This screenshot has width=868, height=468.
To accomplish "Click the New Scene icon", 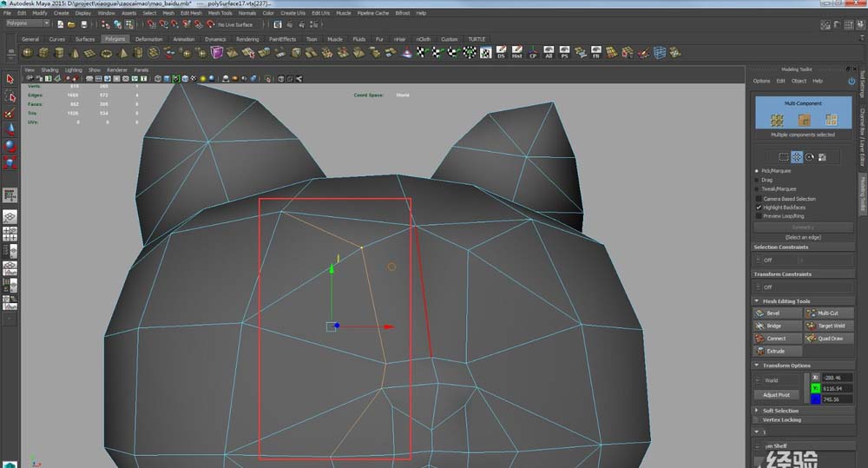I will click(x=61, y=24).
